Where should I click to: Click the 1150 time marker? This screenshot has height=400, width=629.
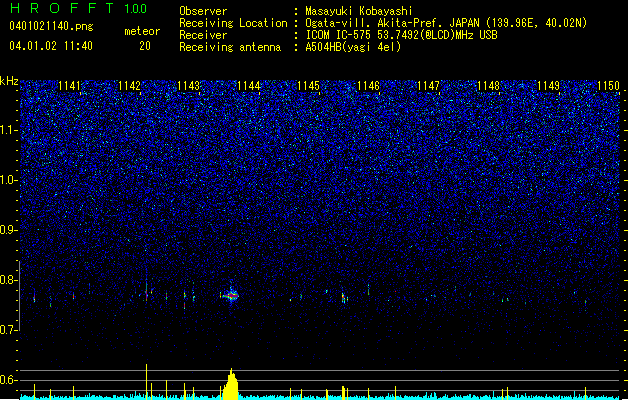coord(608,86)
